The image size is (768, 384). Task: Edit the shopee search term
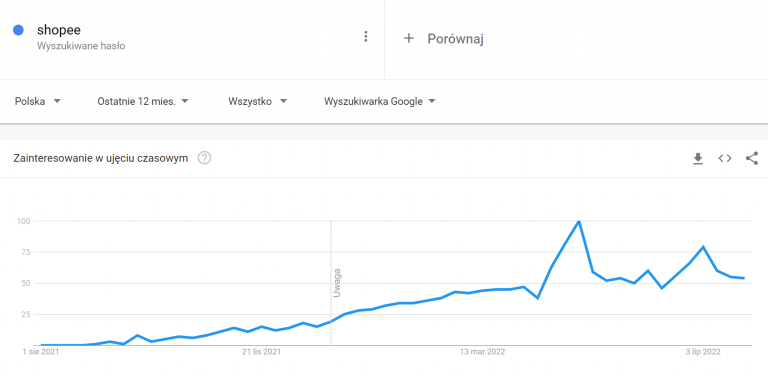click(59, 30)
